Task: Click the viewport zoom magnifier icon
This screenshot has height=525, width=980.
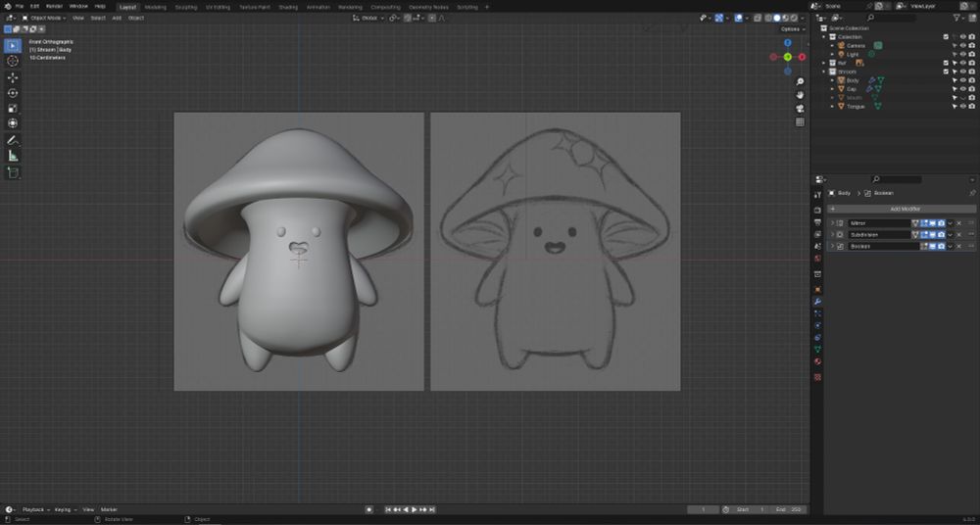Action: tap(801, 81)
